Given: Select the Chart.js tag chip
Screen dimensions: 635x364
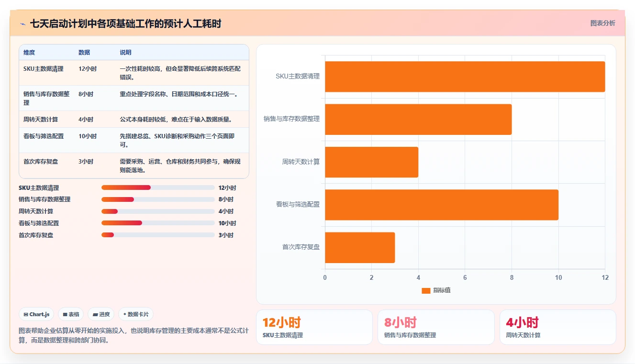Looking at the screenshot, I should click(36, 314).
